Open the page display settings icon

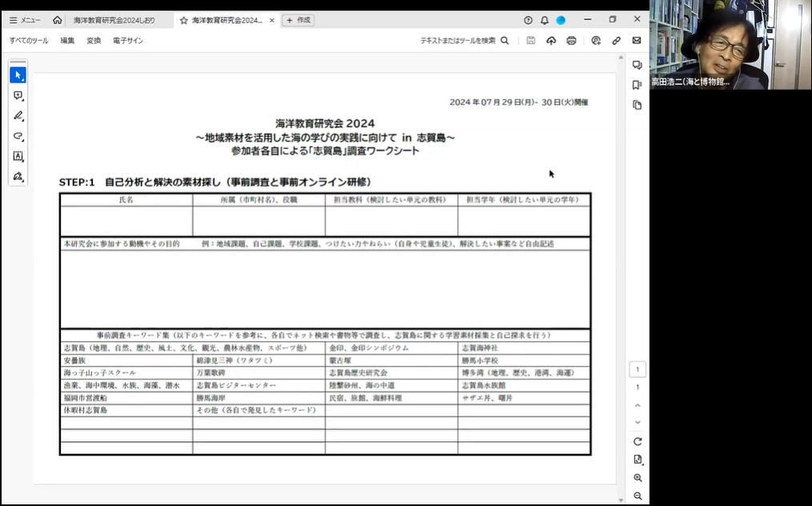637,460
